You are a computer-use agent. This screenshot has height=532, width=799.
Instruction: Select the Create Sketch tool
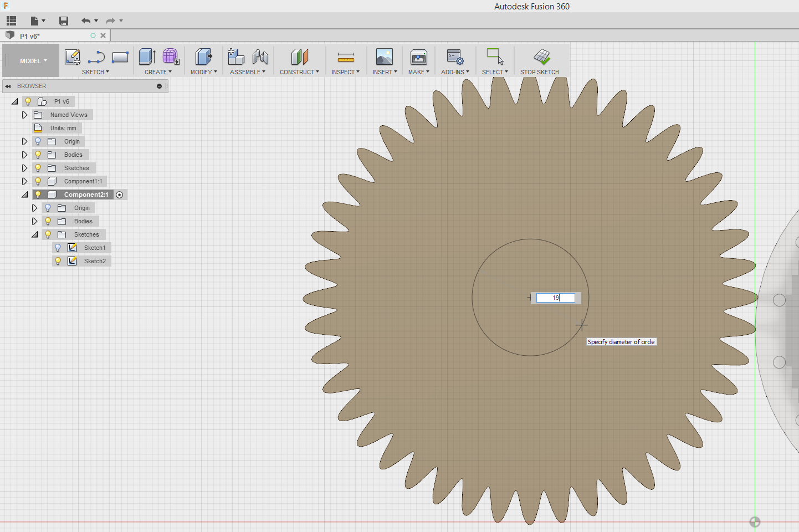pos(73,57)
